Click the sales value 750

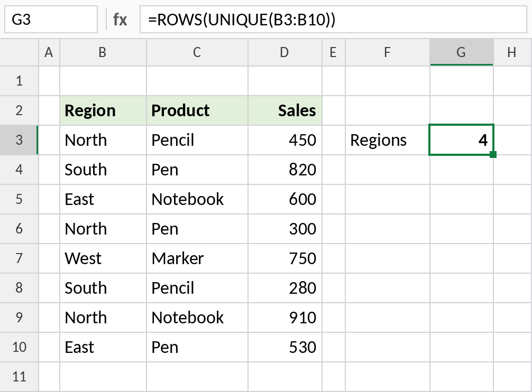point(285,258)
